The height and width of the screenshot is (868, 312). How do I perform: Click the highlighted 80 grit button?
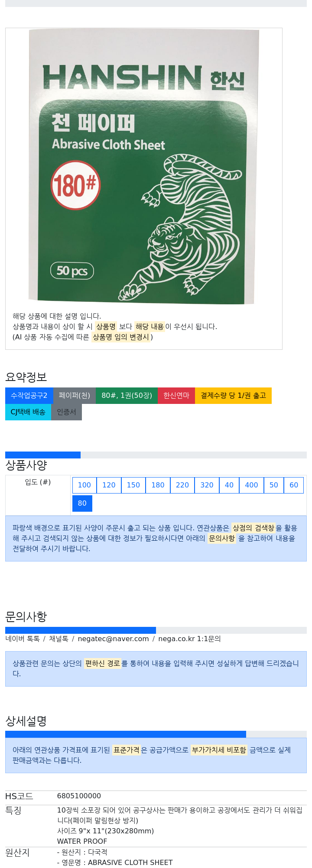[82, 503]
